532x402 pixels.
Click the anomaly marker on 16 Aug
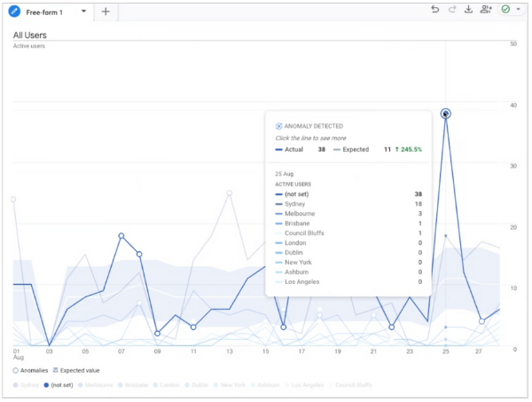click(x=284, y=327)
